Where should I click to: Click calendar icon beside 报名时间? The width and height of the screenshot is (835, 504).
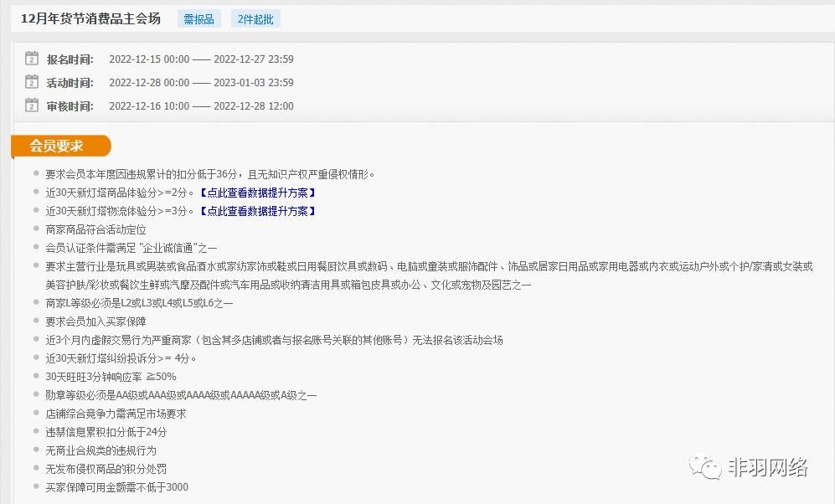(x=32, y=59)
